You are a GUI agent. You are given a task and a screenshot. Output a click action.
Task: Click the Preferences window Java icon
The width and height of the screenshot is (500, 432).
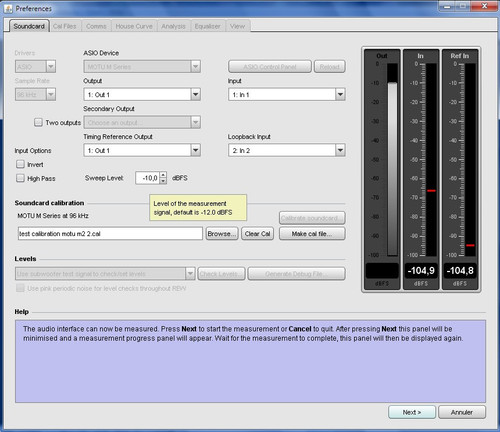point(9,8)
